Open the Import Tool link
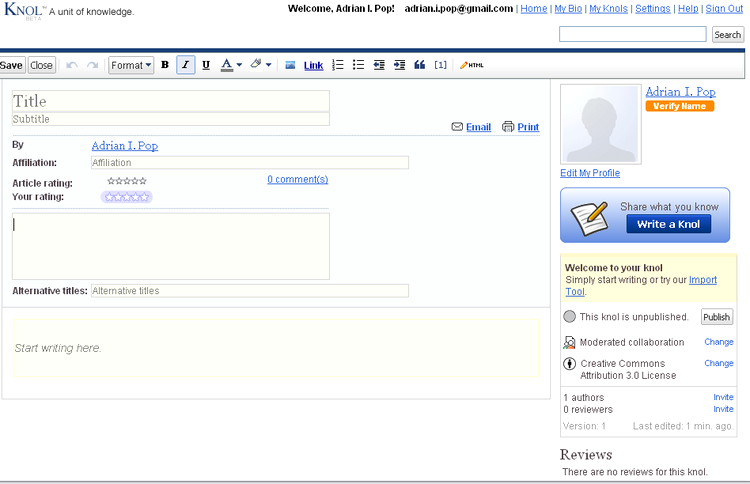Image resolution: width=750 pixels, height=484 pixels. click(x=703, y=280)
